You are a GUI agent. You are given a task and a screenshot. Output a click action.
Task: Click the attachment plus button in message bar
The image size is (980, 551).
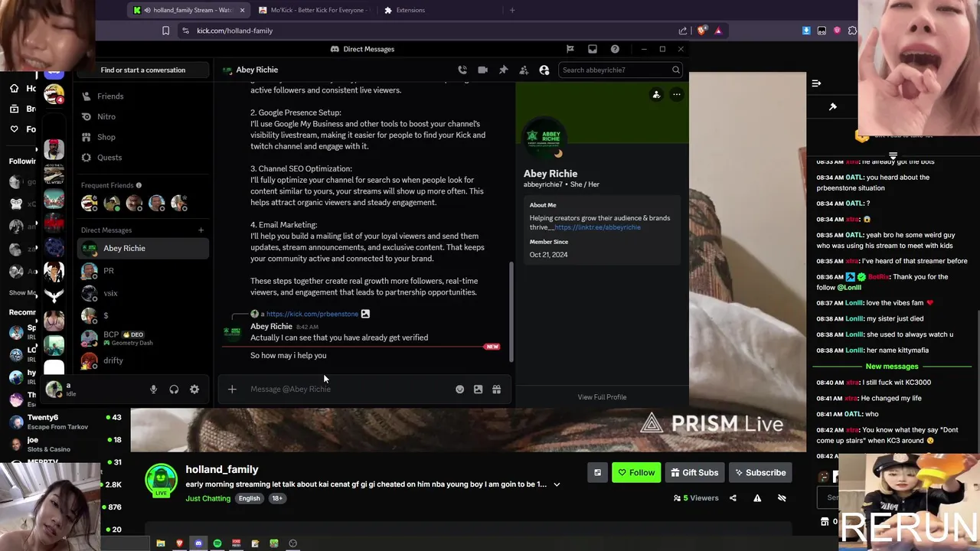coord(232,390)
